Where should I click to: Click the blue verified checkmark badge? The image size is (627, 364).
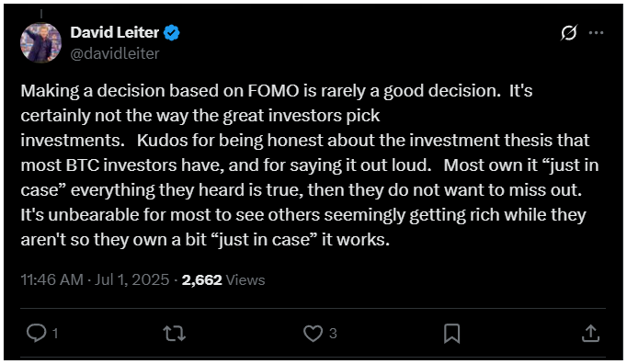[x=172, y=32]
